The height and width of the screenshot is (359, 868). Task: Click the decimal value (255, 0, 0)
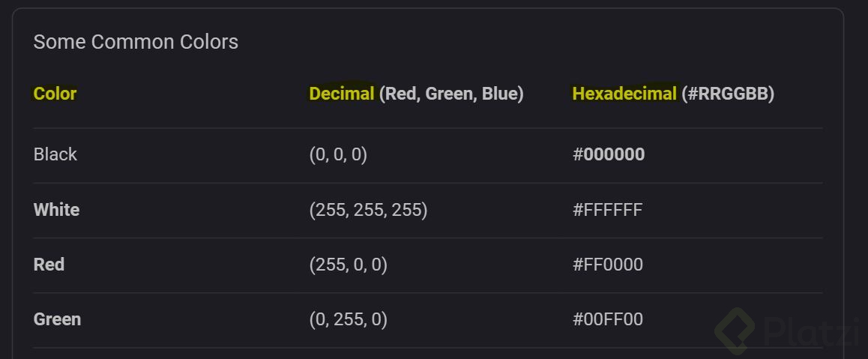[348, 265]
